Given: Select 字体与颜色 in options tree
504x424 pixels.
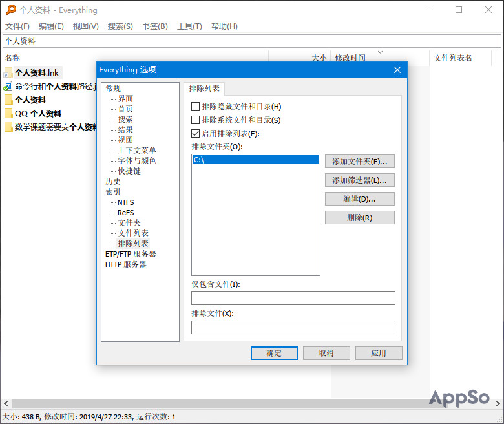Looking at the screenshot, I should 137,160.
